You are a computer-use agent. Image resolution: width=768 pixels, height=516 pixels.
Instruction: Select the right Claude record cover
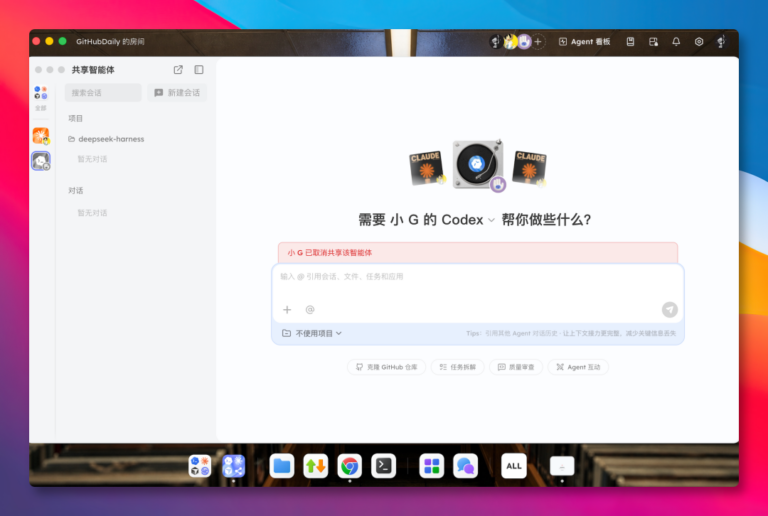tap(529, 167)
